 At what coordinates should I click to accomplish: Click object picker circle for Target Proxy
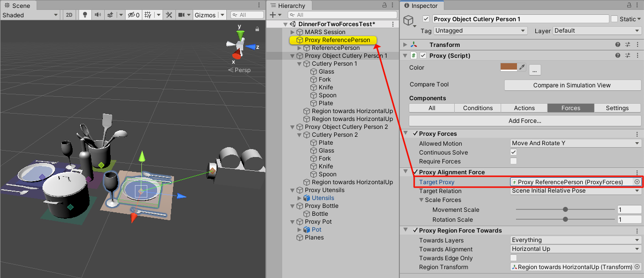[637, 182]
